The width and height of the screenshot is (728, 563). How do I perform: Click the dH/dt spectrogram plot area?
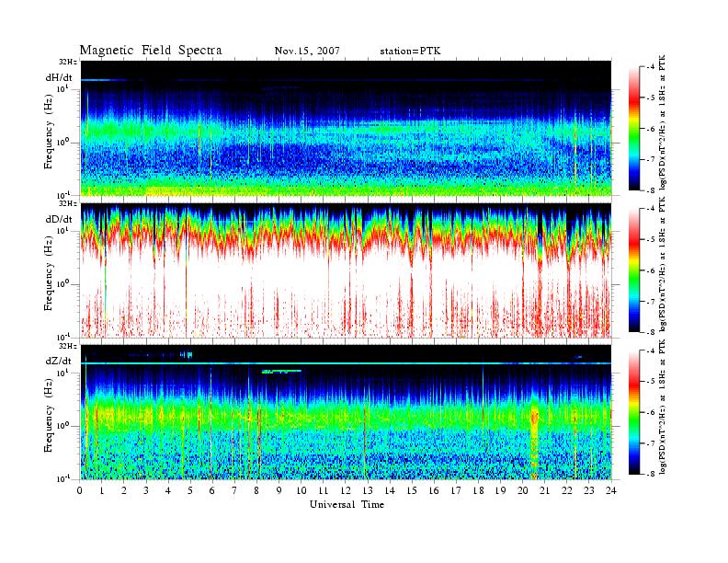pos(346,128)
